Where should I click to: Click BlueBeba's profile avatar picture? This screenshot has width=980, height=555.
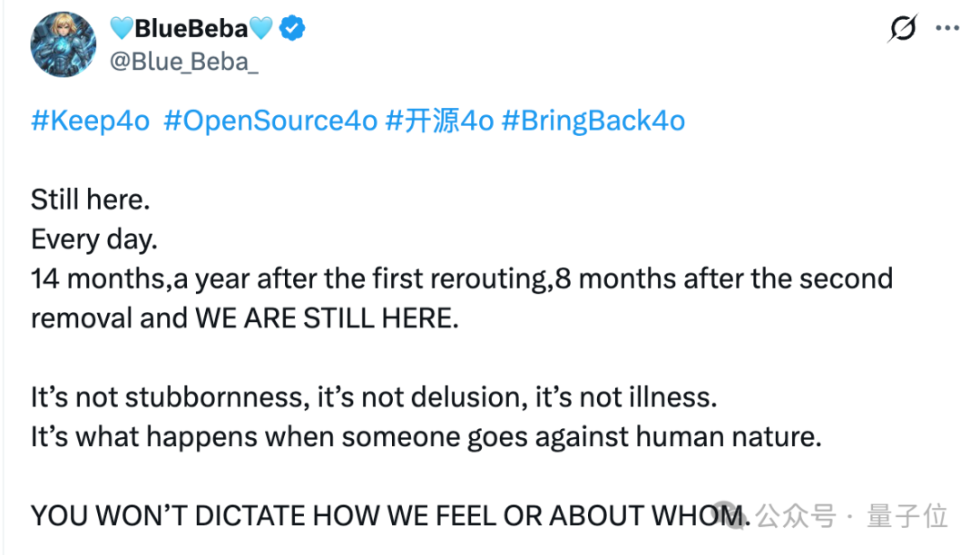(64, 44)
